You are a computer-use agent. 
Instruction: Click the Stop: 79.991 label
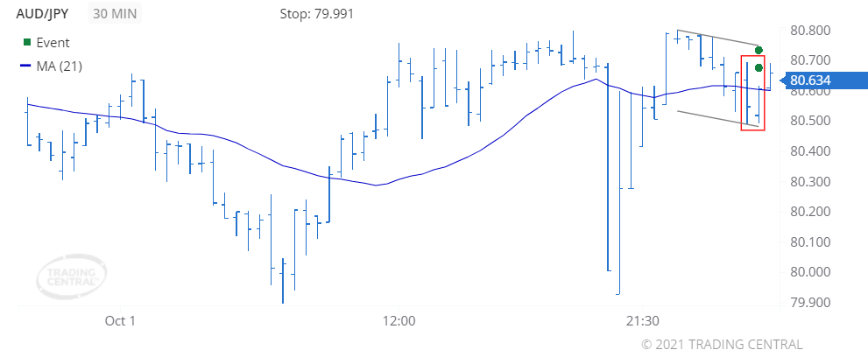(317, 14)
